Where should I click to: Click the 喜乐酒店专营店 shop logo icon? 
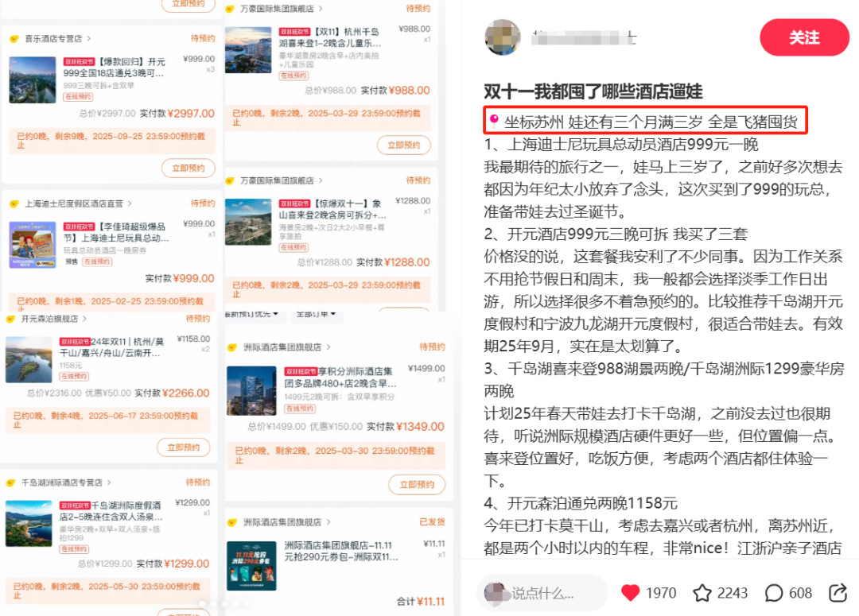14,39
